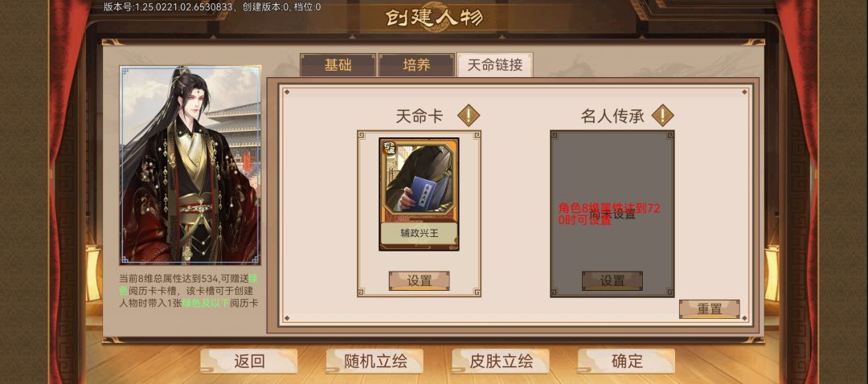Choose 随机立绘 for a random portrait
The image size is (868, 384).
(x=375, y=362)
